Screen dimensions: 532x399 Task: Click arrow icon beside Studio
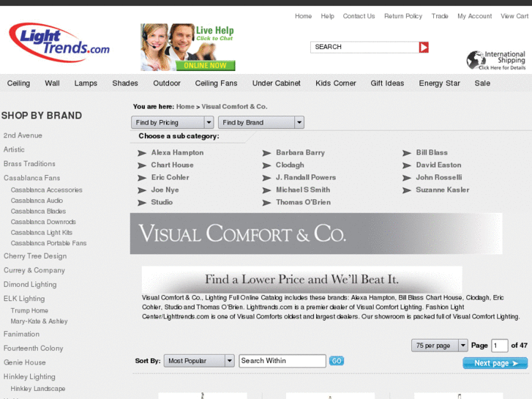point(142,203)
